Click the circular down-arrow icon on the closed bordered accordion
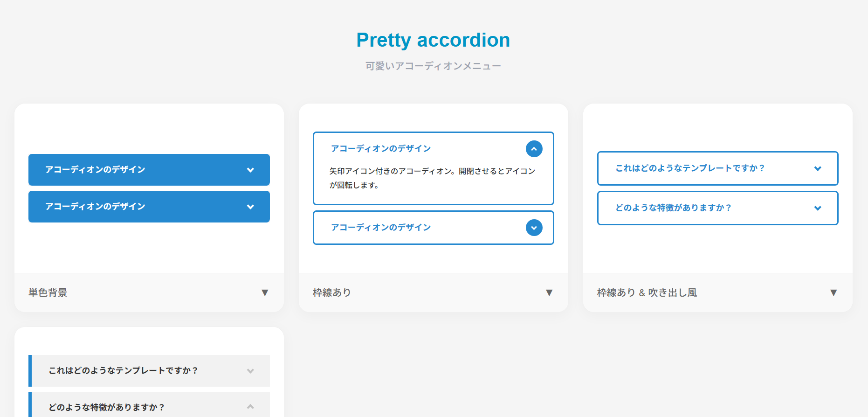Screen dimensions: 868x417 click(534, 228)
